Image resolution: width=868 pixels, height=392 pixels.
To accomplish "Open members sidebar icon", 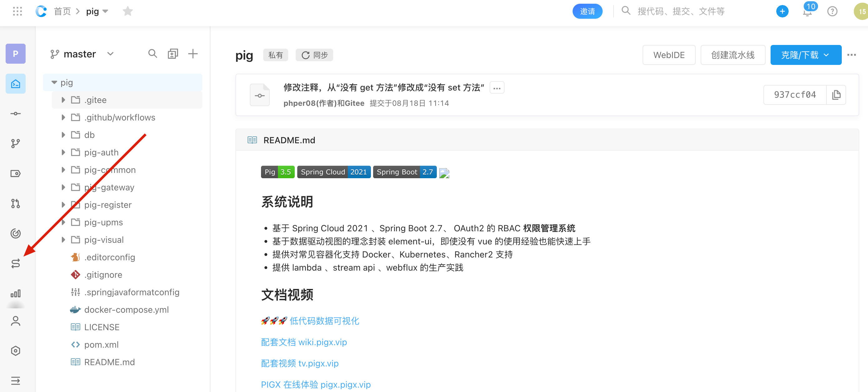I will [x=16, y=321].
